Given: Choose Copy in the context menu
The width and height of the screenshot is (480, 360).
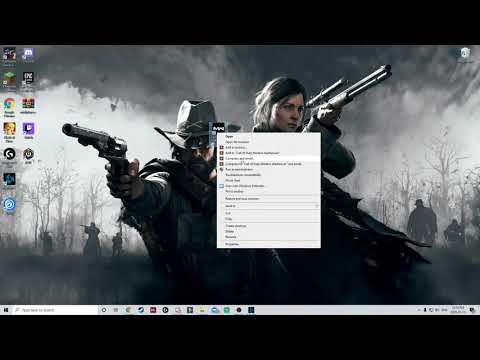Looking at the screenshot, I should [x=269, y=219].
